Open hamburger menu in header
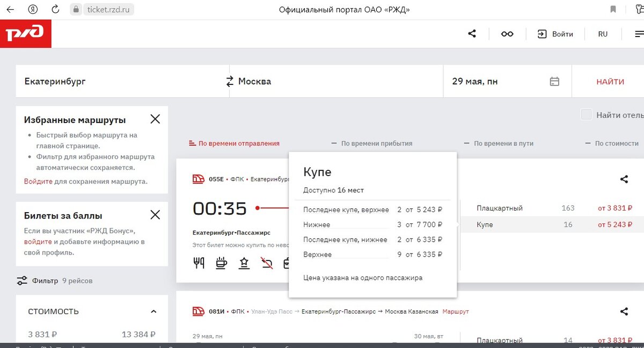This screenshot has height=348, width=644. point(639,34)
